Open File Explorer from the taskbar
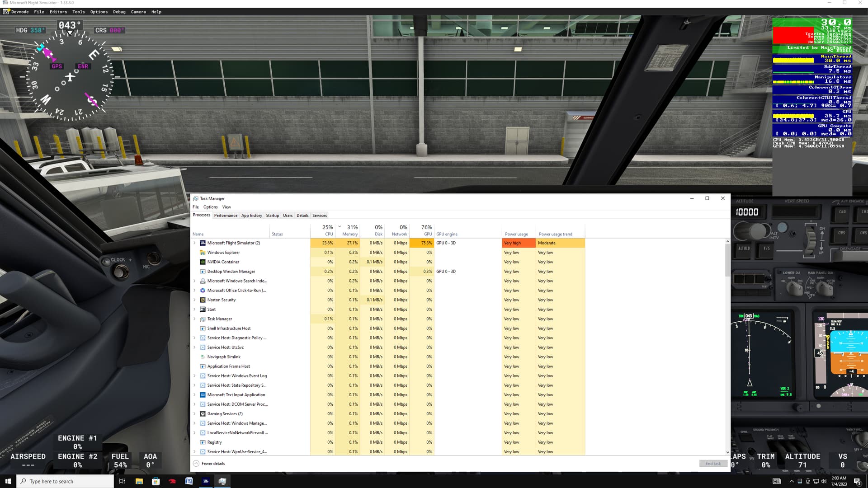The image size is (868, 488). pos(139,481)
